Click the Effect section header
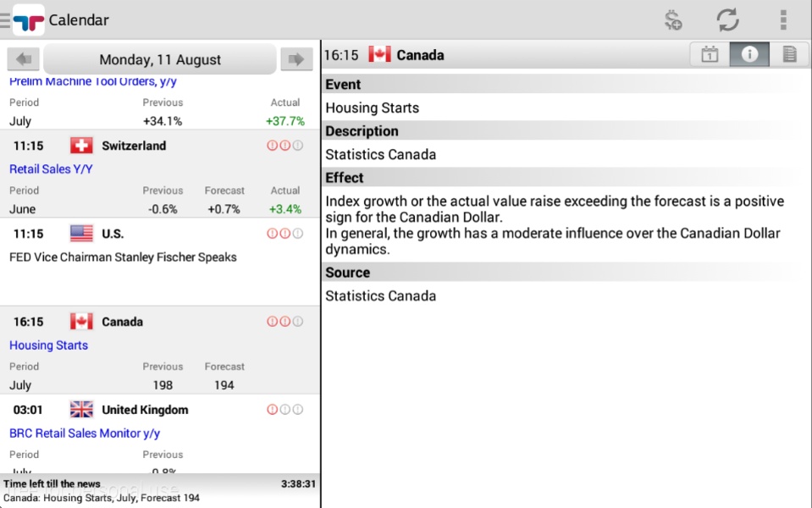Screen dimensions: 812x508 tap(566, 178)
